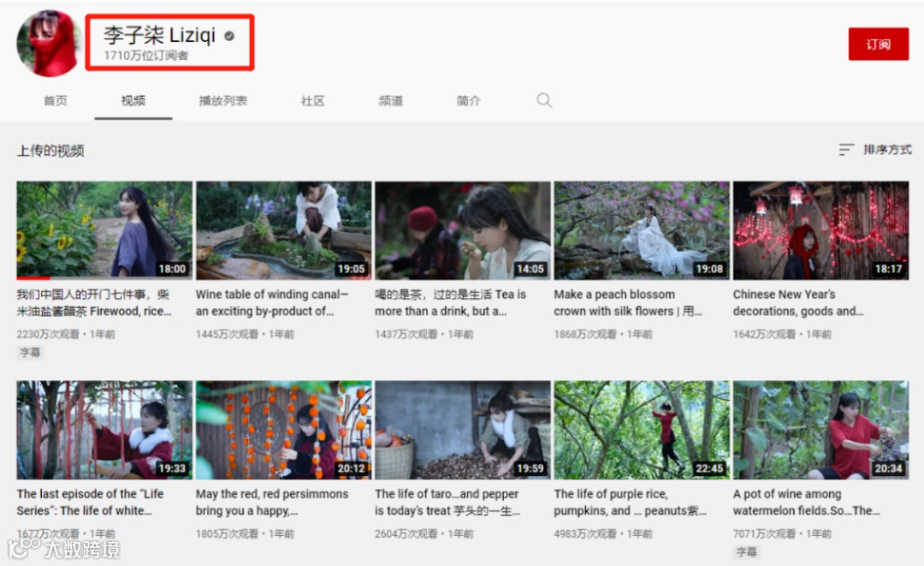Click the 19:33 duration badge
Image resolution: width=924 pixels, height=566 pixels.
pyautogui.click(x=172, y=468)
